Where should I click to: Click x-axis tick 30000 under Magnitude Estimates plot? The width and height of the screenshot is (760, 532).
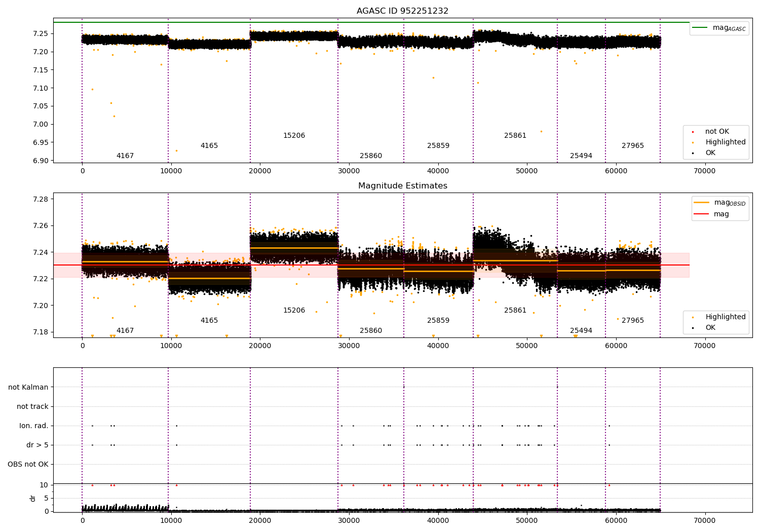tap(349, 346)
